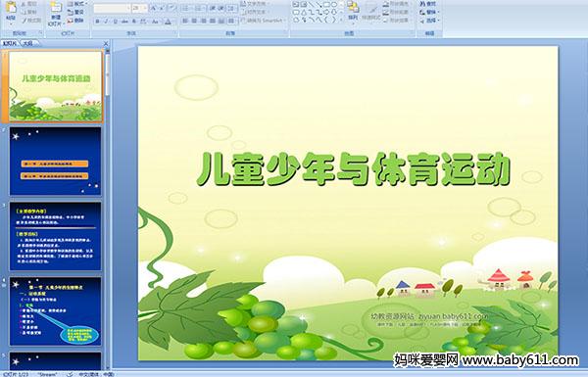Click the Replace icon in editing group

[x=428, y=12]
